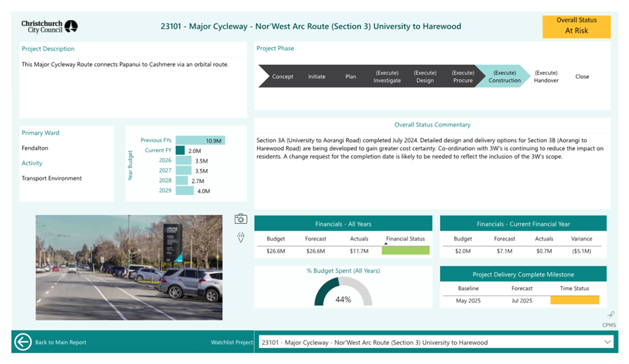629x364 pixels.
Task: Open the camera photo icon beside the image
Action: [x=241, y=219]
